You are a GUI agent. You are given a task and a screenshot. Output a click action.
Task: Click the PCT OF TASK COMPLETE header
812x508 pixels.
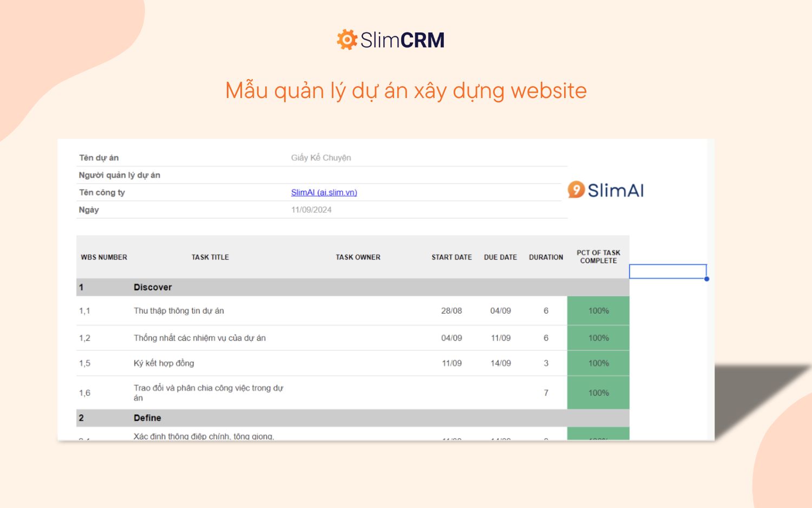[x=598, y=257]
